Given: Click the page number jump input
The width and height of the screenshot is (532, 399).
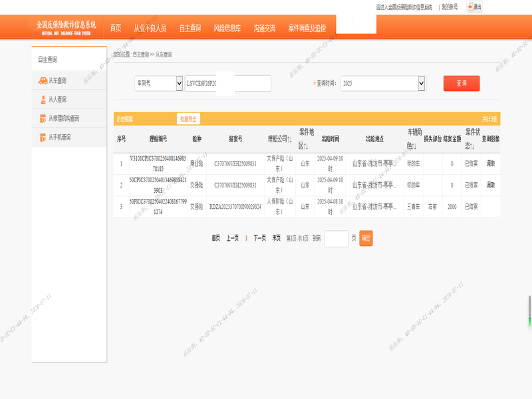Looking at the screenshot, I should click(x=336, y=239).
